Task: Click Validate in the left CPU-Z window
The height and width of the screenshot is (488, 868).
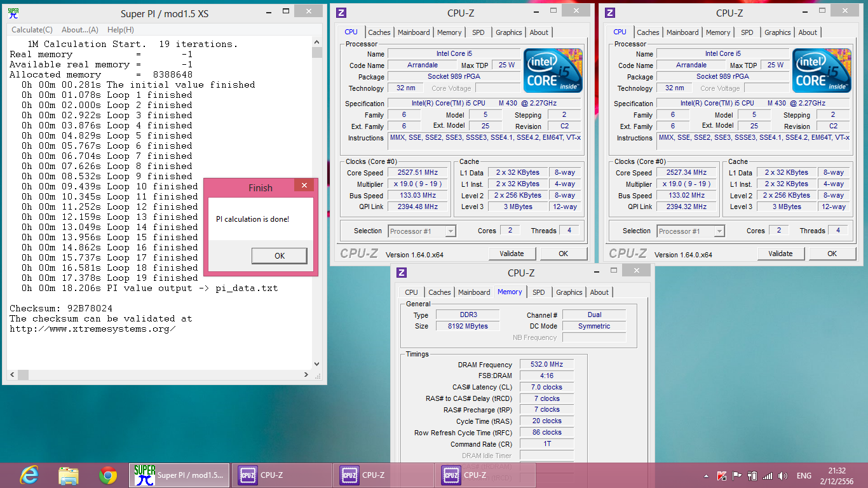Action: coord(512,254)
